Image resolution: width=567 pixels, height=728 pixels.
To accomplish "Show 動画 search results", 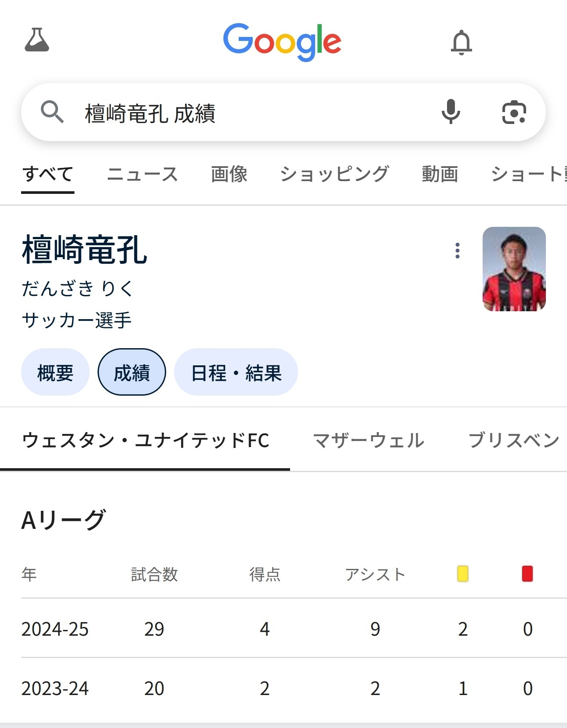I will (x=440, y=174).
